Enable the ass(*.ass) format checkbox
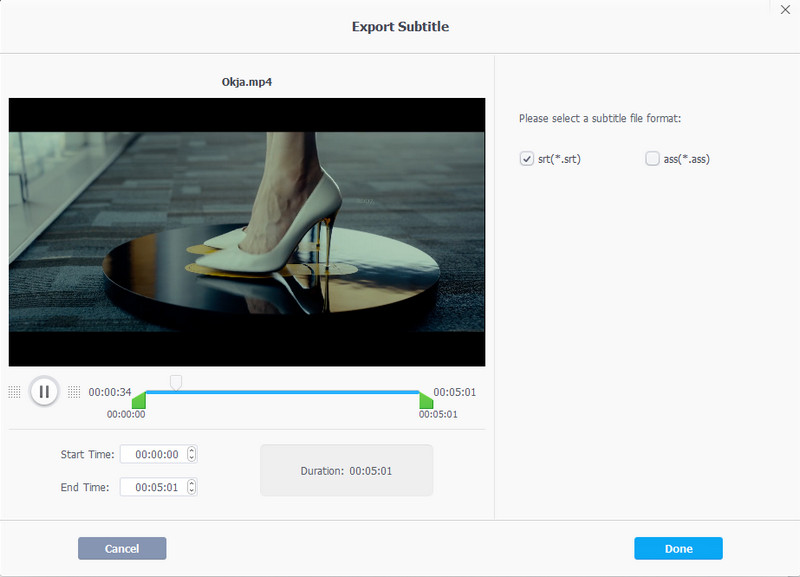Screen dimensions: 800x577 [x=653, y=159]
